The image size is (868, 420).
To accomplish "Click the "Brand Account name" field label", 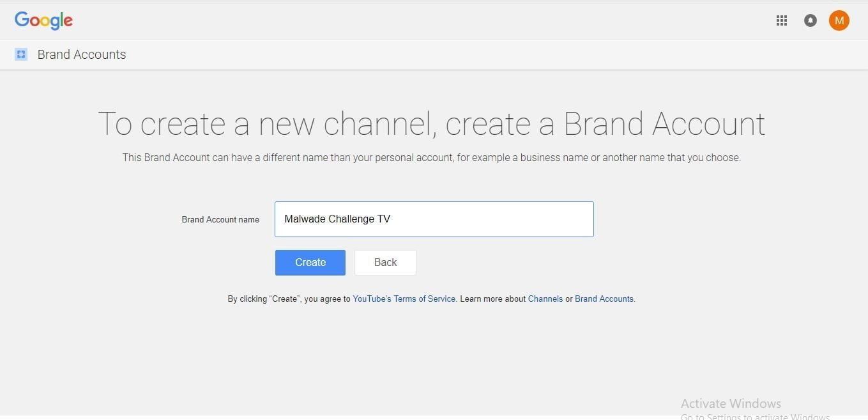I will click(x=220, y=219).
